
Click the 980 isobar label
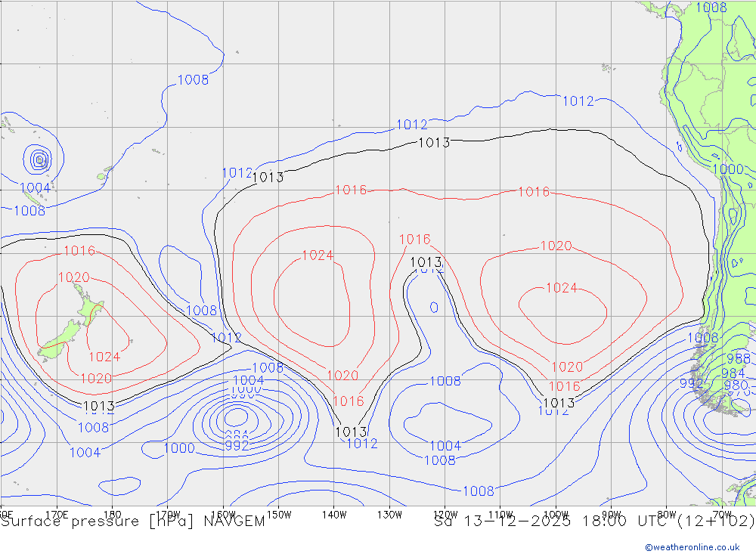click(736, 385)
